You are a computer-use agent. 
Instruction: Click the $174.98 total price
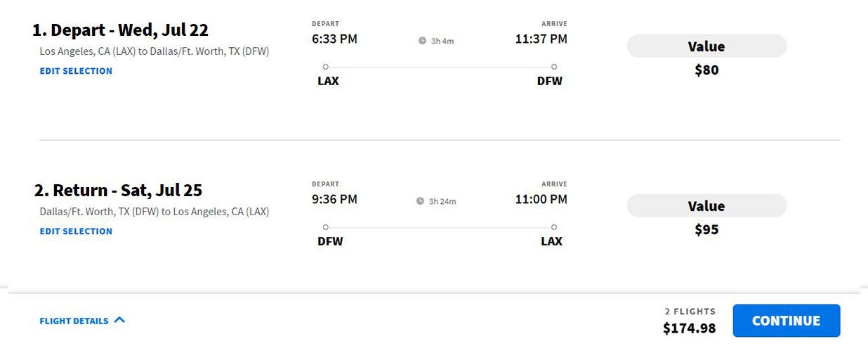pyautogui.click(x=689, y=328)
